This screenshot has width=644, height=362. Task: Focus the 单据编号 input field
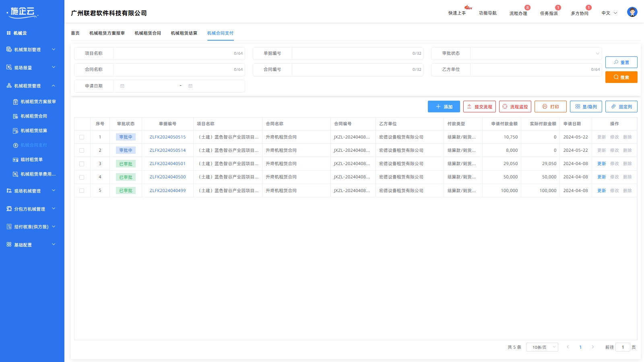point(357,54)
